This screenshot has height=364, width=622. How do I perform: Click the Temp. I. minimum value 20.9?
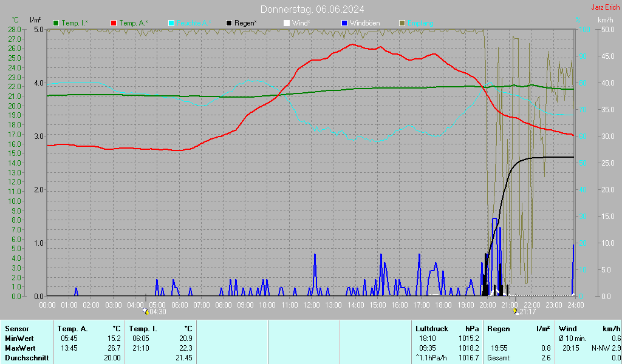tap(186, 339)
